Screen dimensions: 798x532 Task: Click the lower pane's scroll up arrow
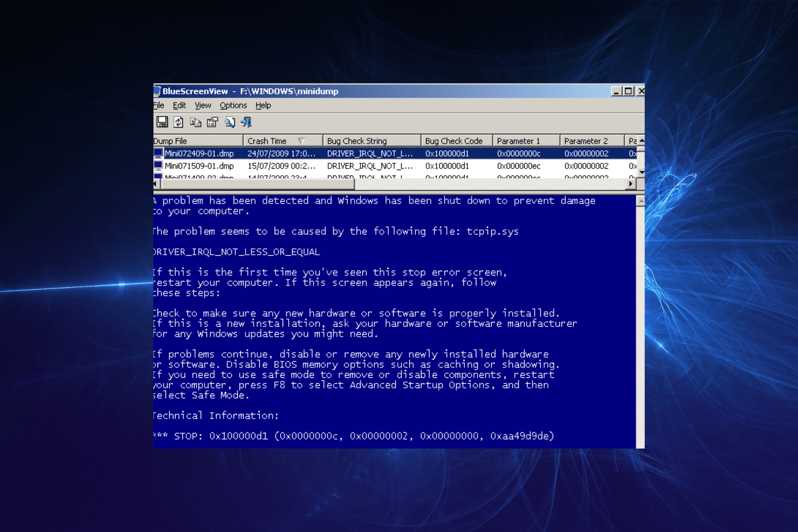[x=640, y=201]
